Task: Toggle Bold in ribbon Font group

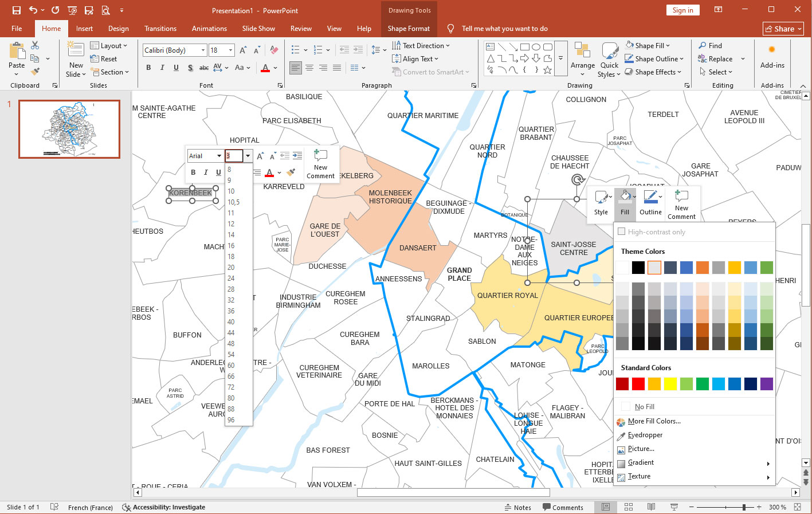Action: [148, 68]
